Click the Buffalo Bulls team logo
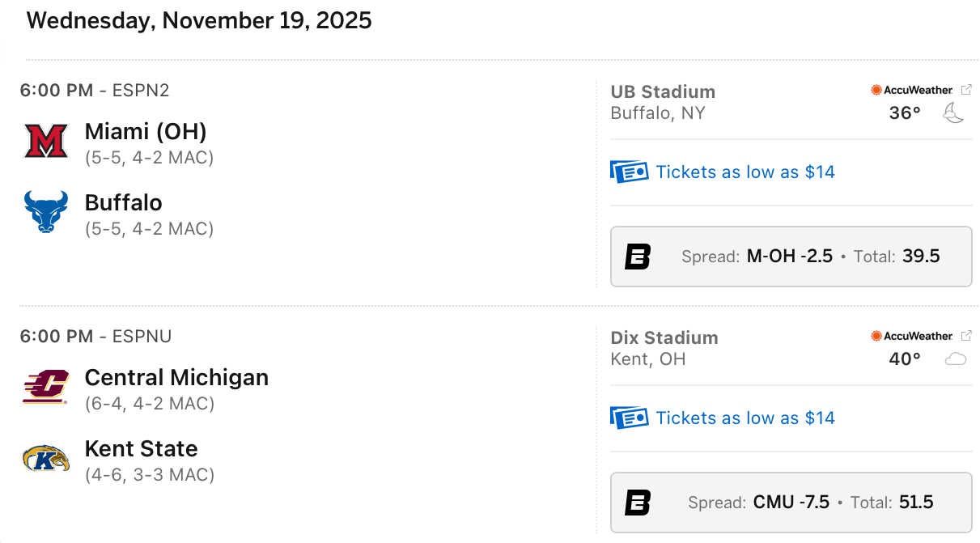Screen dimensions: 980x543 point(45,212)
